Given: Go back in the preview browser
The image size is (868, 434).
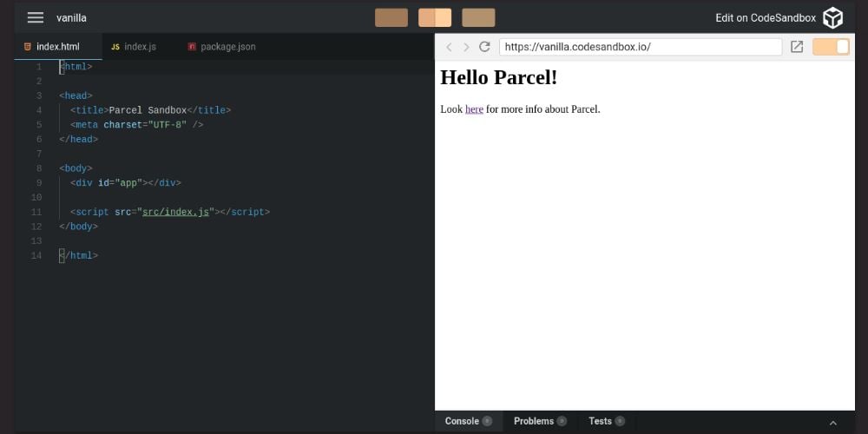Looking at the screenshot, I should pyautogui.click(x=449, y=47).
